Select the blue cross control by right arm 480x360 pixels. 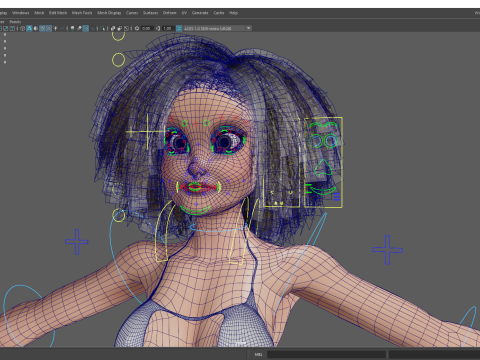click(x=77, y=242)
